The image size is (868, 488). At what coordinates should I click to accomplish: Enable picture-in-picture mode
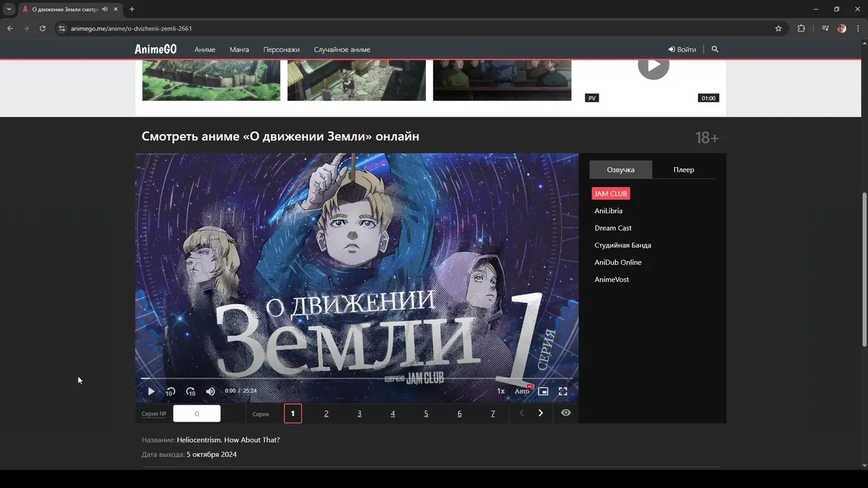coord(543,391)
